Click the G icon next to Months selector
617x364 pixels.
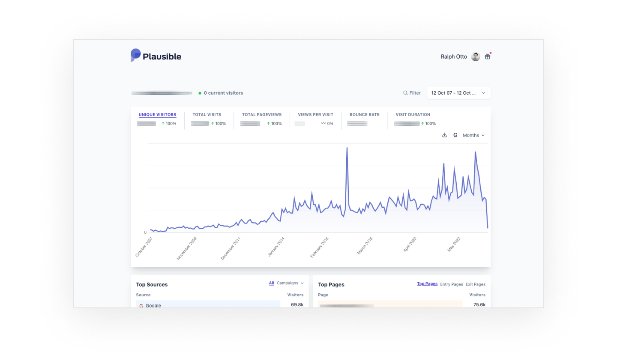pyautogui.click(x=455, y=135)
